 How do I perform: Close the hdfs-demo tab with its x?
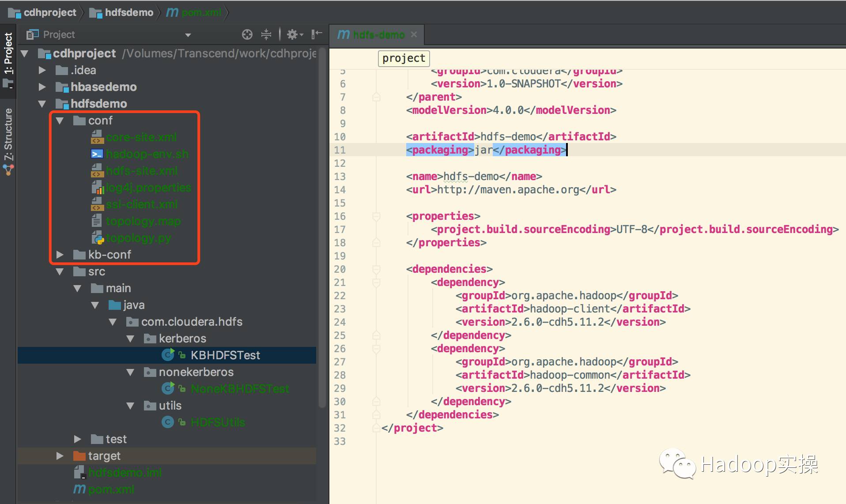click(414, 34)
